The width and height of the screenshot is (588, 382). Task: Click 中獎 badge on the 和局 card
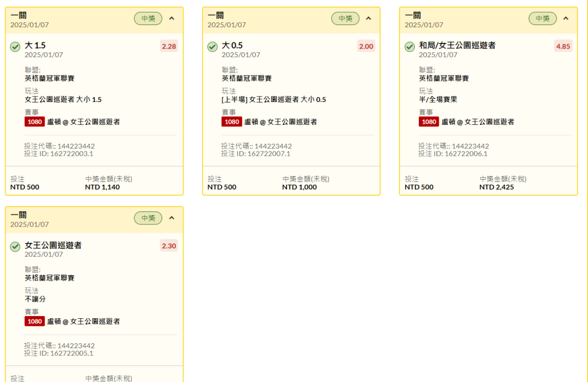pos(543,19)
